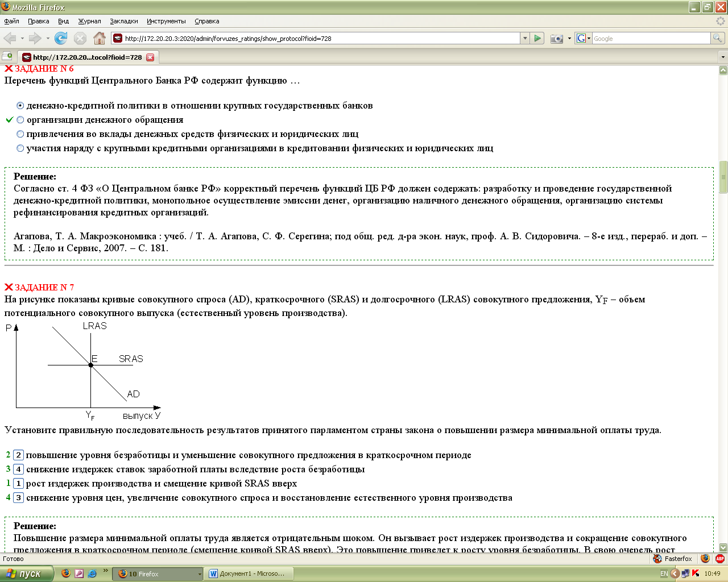Open the Forward history dropdown arrow
The width and height of the screenshot is (728, 582).
(x=48, y=39)
